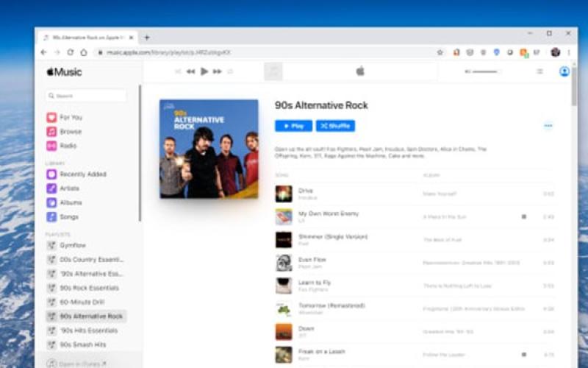The height and width of the screenshot is (368, 588).
Task: Click the address bar URL
Action: pyautogui.click(x=169, y=52)
